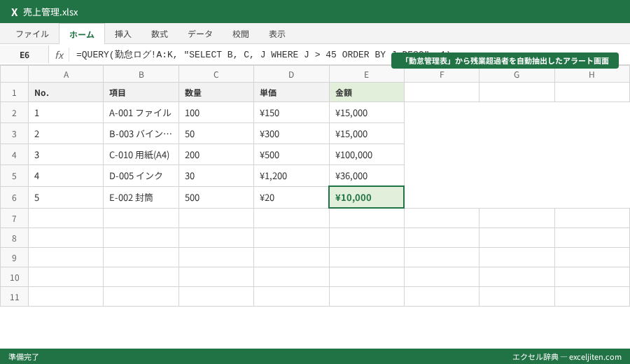
Task: Select row 1 header
Action: click(14, 93)
